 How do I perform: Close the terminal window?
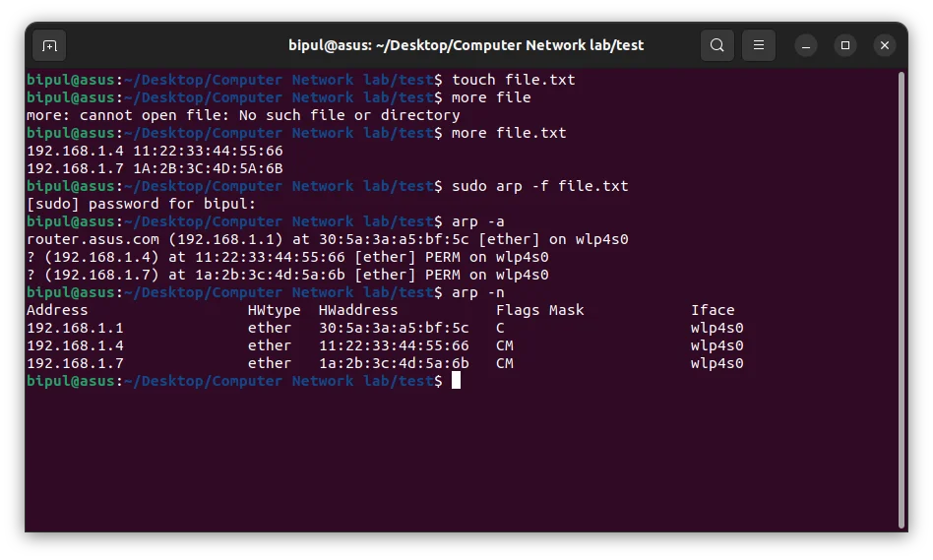884,45
